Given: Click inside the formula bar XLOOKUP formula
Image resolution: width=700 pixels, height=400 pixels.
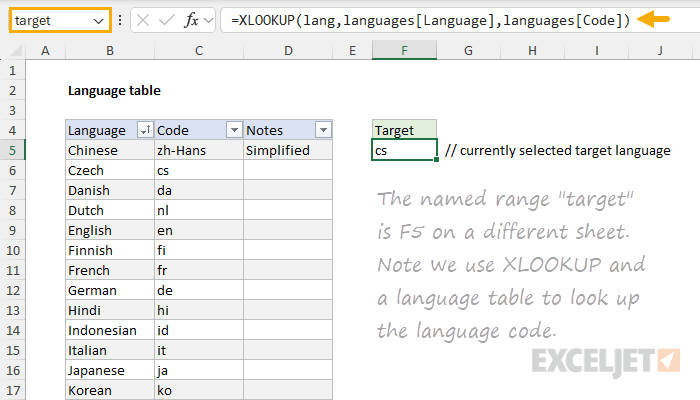Looking at the screenshot, I should point(430,21).
